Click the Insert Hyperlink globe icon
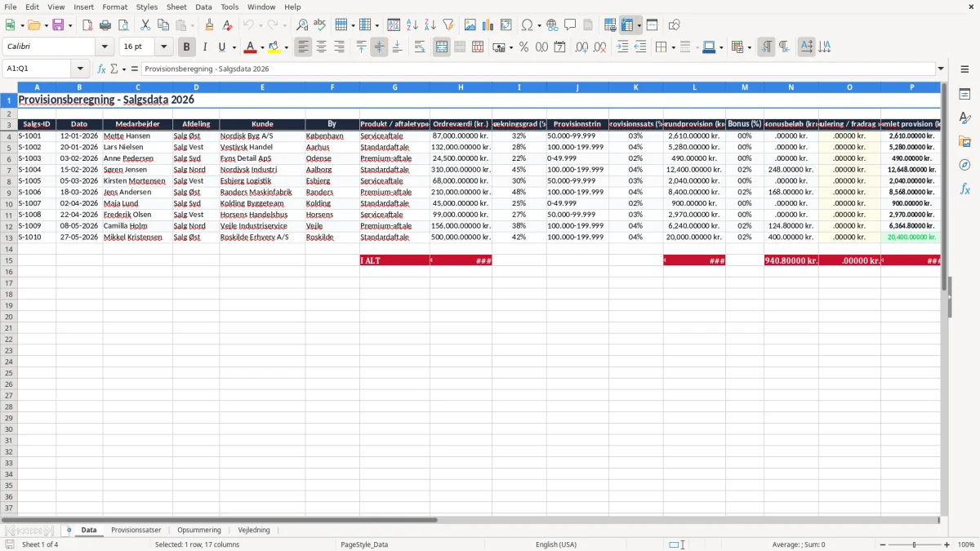This screenshot has width=980, height=551. click(x=552, y=25)
